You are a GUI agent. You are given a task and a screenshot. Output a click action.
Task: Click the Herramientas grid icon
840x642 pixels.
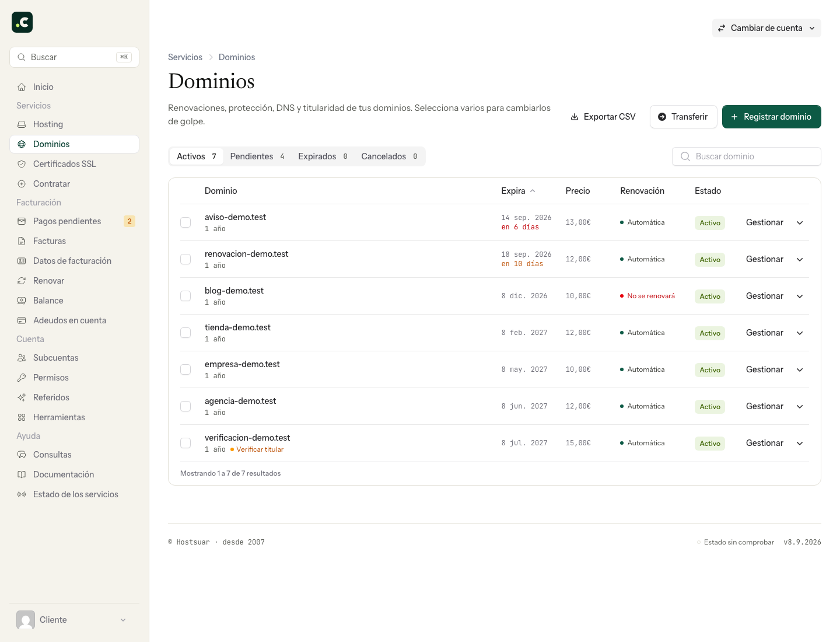22,417
